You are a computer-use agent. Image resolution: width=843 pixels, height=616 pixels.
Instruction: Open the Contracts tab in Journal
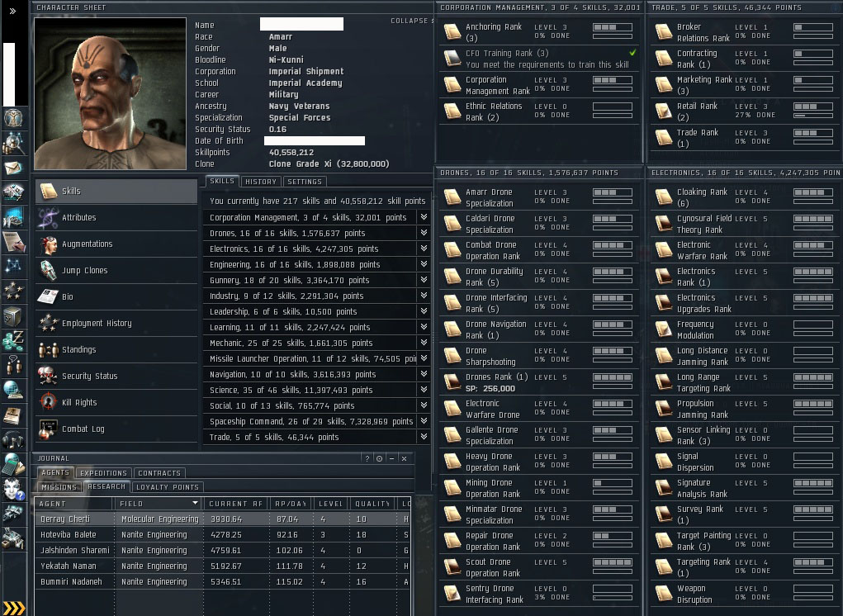pos(159,473)
